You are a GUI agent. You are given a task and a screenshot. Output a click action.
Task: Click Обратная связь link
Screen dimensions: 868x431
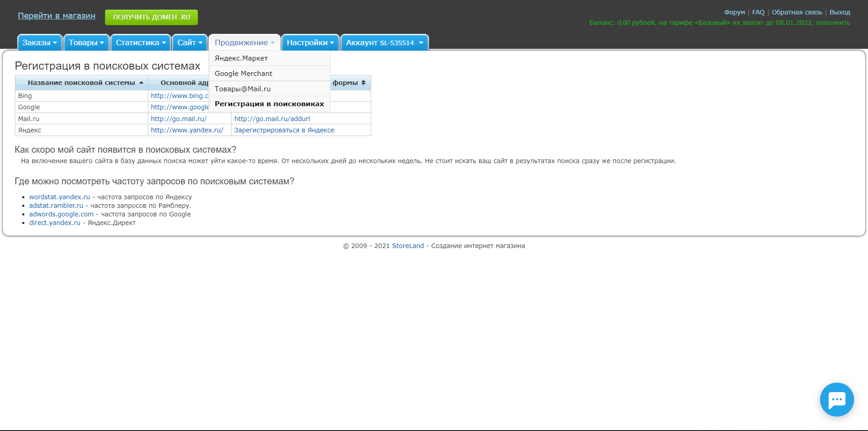click(797, 12)
